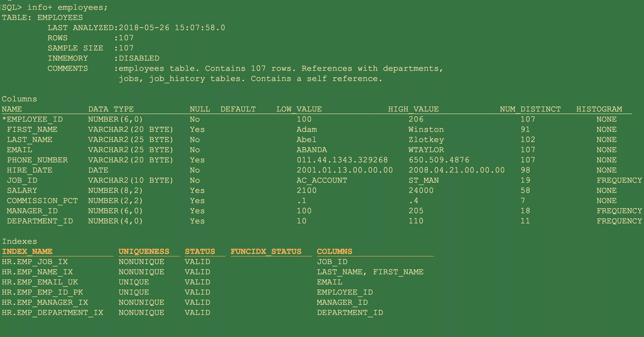Click the 'TABLE: EMPLOYEES' line
This screenshot has width=644, height=337.
tap(42, 18)
